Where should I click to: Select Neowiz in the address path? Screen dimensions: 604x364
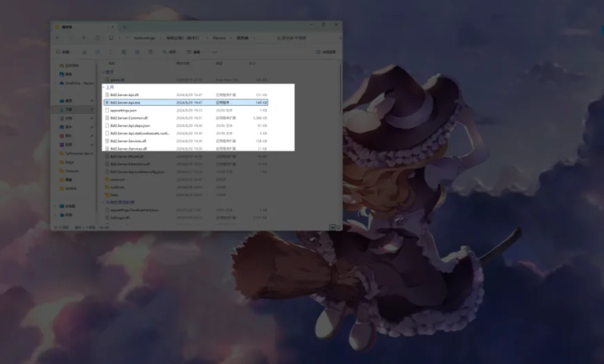pyautogui.click(x=219, y=38)
